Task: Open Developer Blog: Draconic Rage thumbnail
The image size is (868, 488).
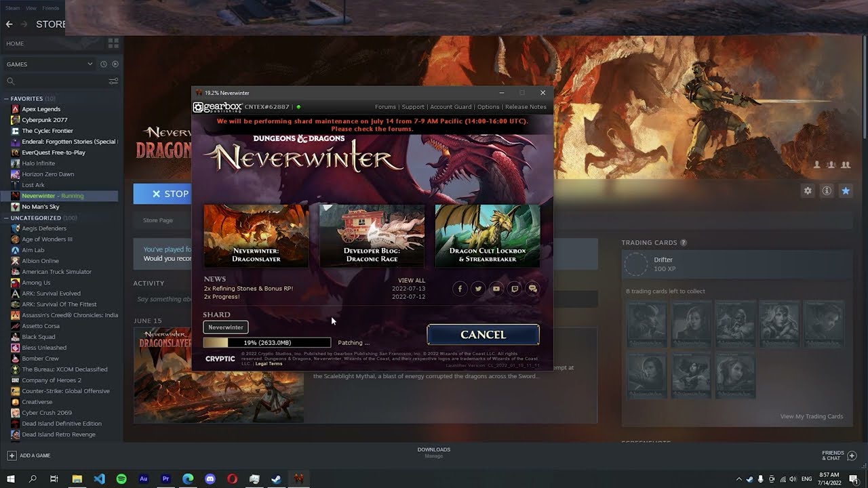Action: click(372, 235)
